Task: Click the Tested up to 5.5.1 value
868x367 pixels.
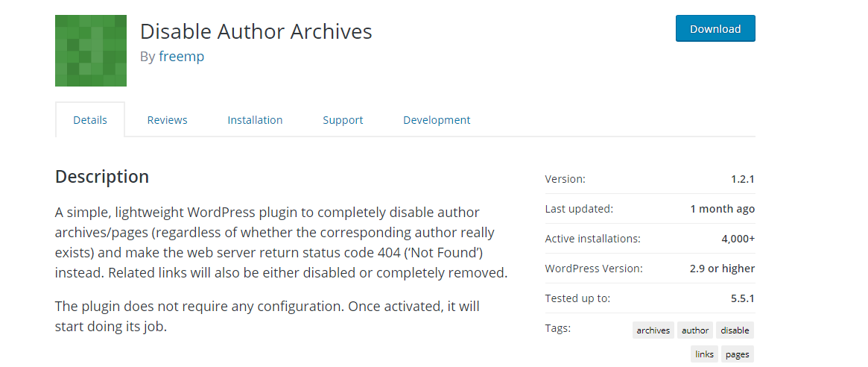Action: (743, 298)
